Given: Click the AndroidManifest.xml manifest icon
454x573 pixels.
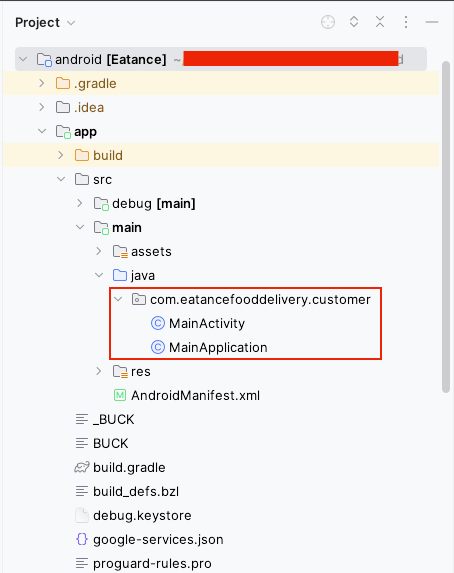Looking at the screenshot, I should click(x=120, y=395).
